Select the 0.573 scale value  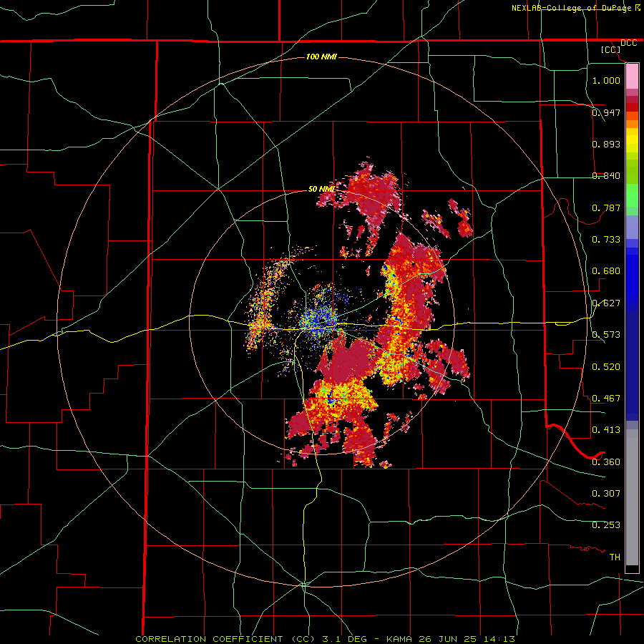point(606,334)
